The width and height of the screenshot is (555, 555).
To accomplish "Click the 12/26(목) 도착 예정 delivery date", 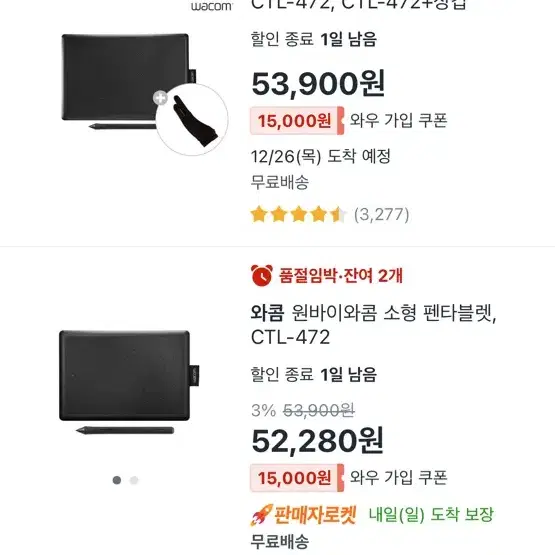I will [321, 156].
